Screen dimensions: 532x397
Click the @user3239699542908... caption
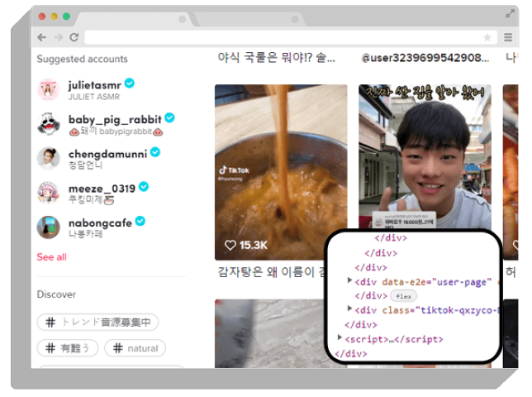[425, 58]
